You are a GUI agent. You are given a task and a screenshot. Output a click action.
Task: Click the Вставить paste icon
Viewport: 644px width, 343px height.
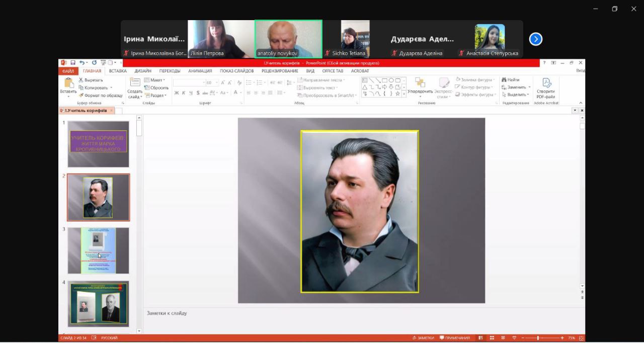coord(68,82)
